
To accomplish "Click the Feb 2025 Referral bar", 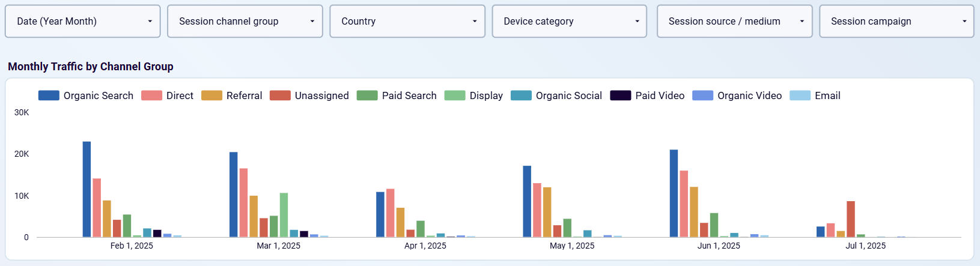I will click(107, 219).
